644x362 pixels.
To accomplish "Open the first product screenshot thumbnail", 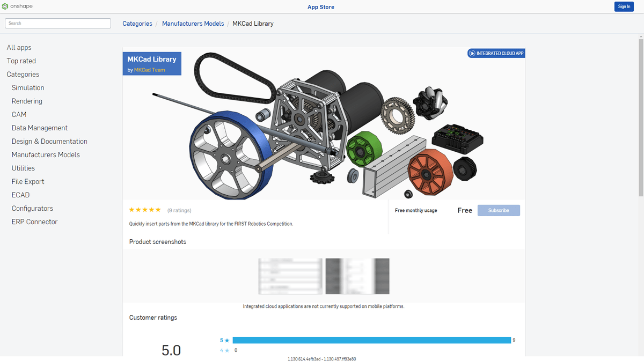I will (290, 276).
